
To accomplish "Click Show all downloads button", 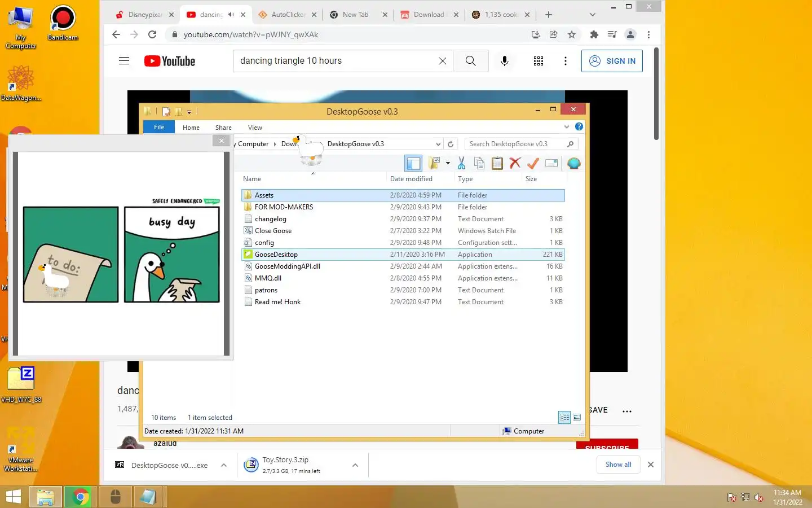I will (618, 465).
